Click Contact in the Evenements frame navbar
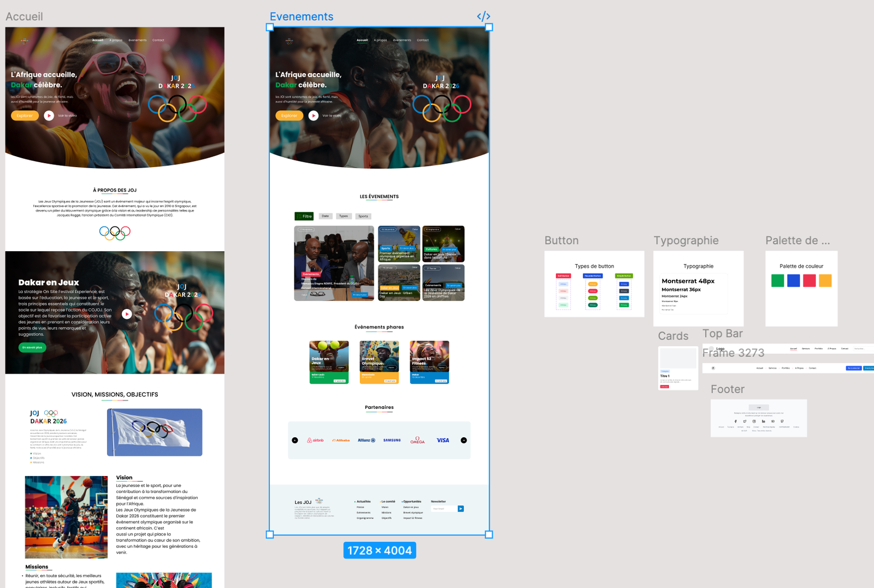The height and width of the screenshot is (588, 874). pos(423,40)
